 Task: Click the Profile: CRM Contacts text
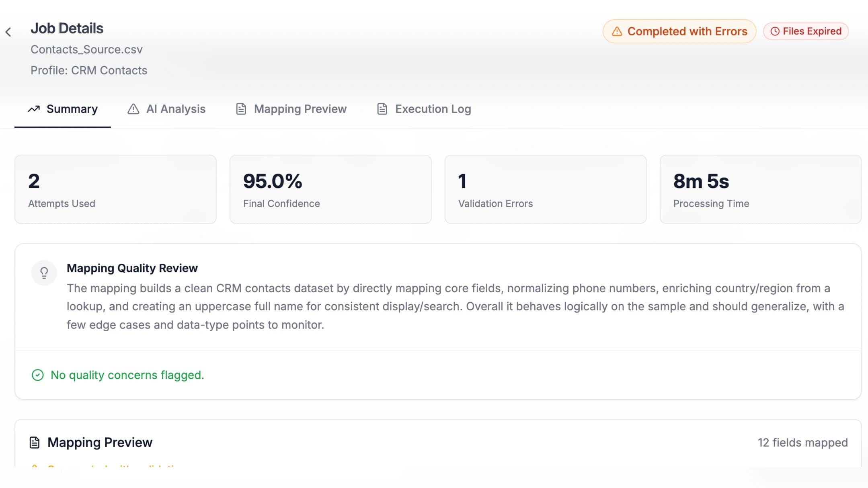pyautogui.click(x=89, y=70)
